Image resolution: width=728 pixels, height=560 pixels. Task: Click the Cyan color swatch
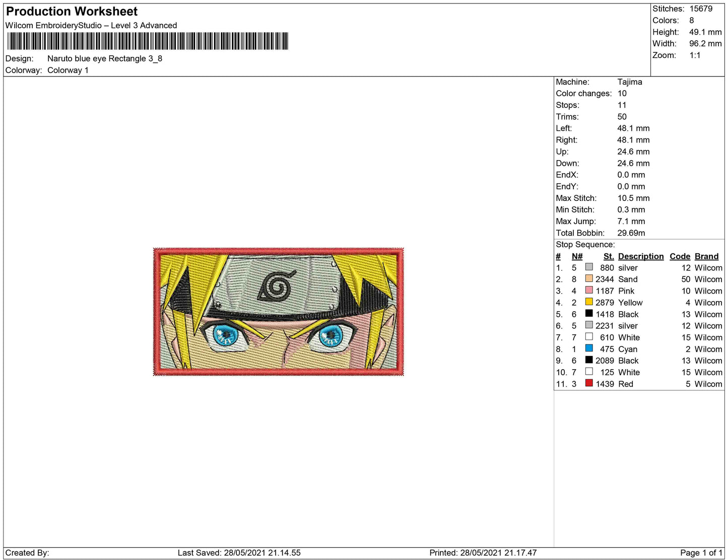click(x=589, y=348)
